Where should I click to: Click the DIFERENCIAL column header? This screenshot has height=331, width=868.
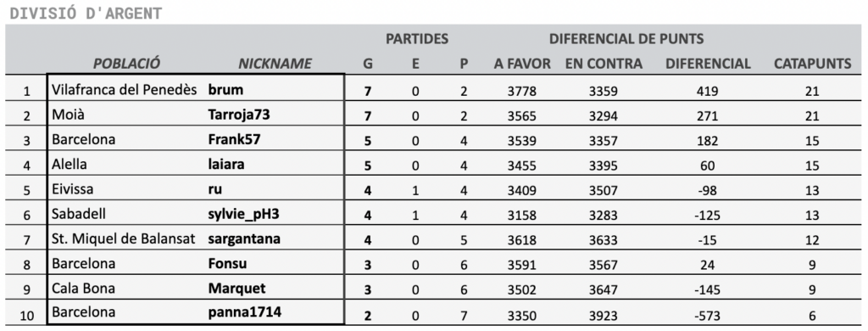click(708, 64)
